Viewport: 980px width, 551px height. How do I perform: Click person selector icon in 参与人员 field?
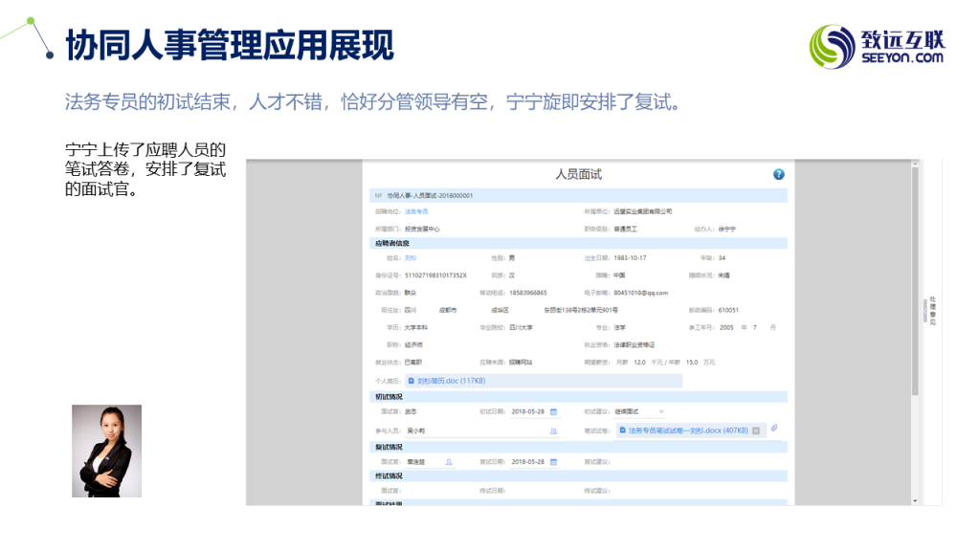click(x=552, y=431)
